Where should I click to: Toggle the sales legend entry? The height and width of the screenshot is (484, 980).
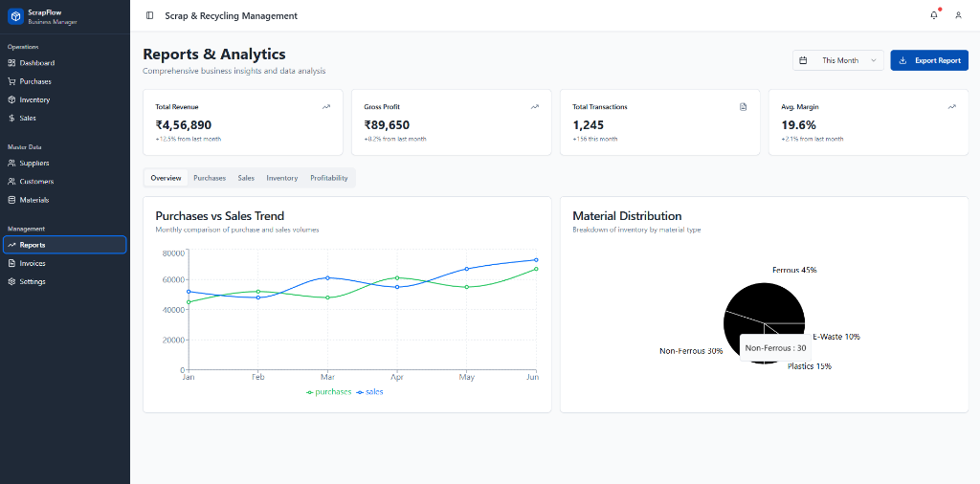click(369, 392)
